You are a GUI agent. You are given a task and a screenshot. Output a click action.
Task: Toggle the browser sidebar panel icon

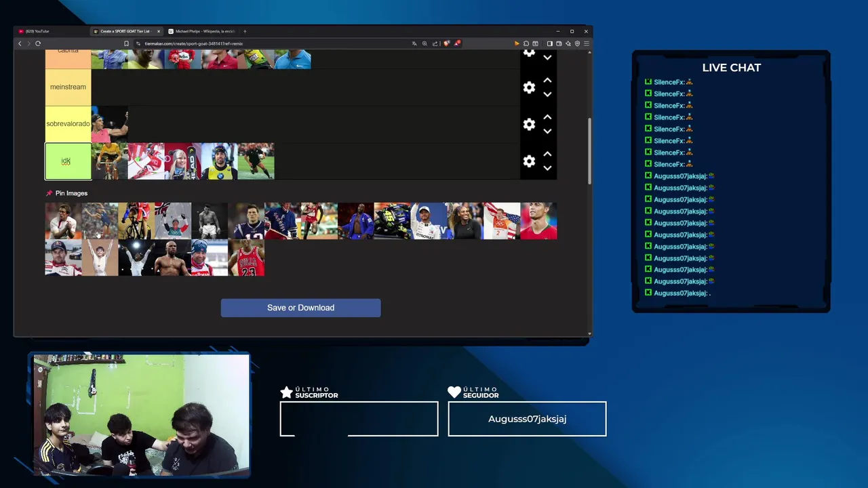pos(550,43)
